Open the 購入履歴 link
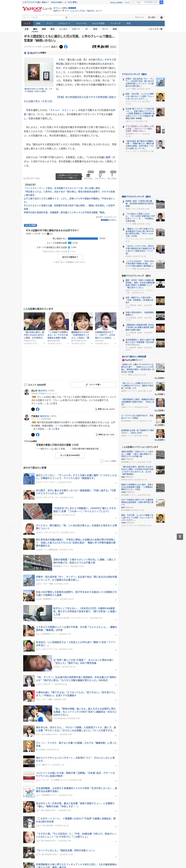The height and width of the screenshot is (868, 186). (152, 17)
